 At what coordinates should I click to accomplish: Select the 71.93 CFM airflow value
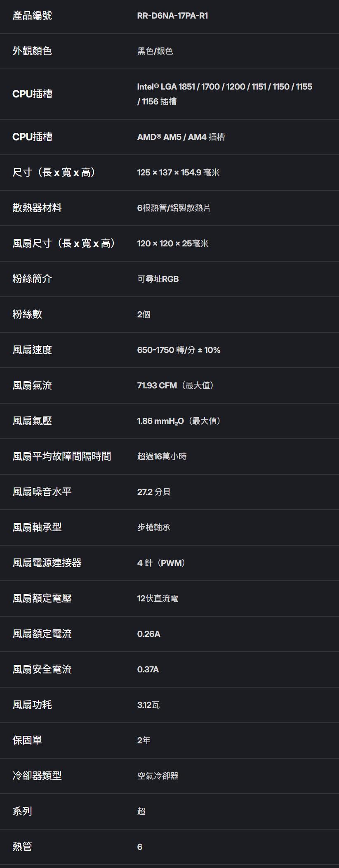tap(175, 386)
